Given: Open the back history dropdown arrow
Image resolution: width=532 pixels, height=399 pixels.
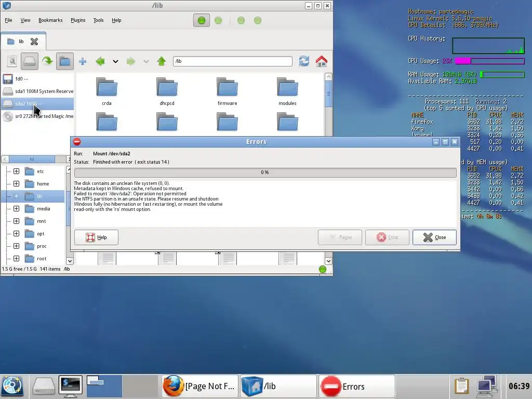Looking at the screenshot, I should (x=115, y=61).
